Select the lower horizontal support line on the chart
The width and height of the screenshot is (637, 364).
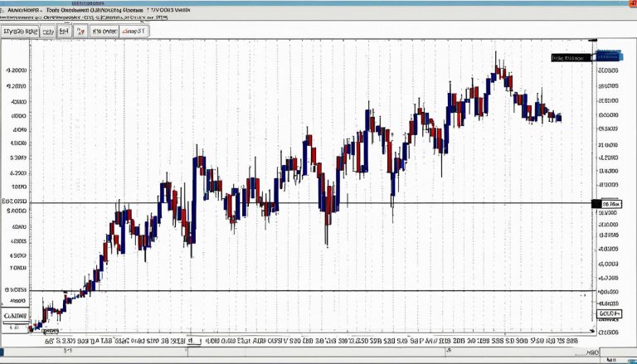[x=311, y=290]
